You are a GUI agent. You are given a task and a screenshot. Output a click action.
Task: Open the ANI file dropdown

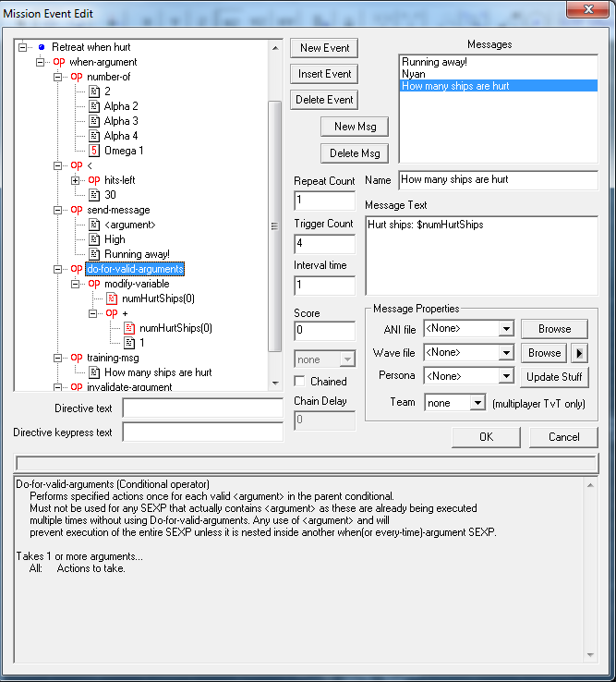pyautogui.click(x=505, y=328)
